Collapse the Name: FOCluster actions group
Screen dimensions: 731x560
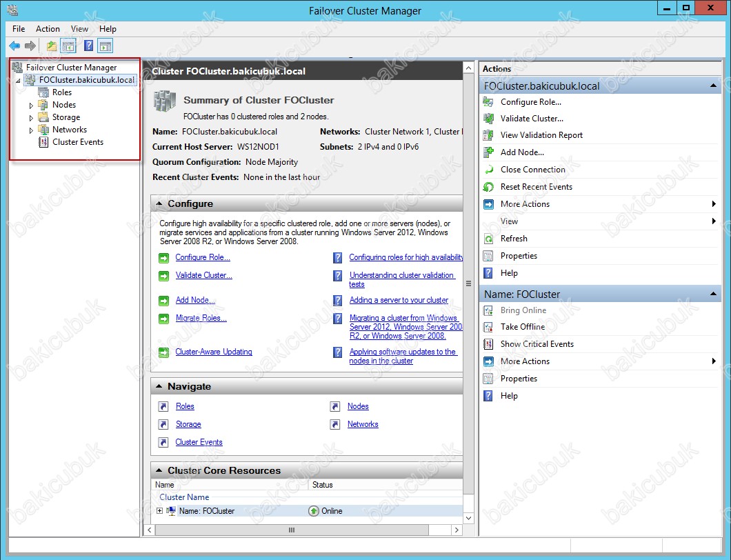713,294
